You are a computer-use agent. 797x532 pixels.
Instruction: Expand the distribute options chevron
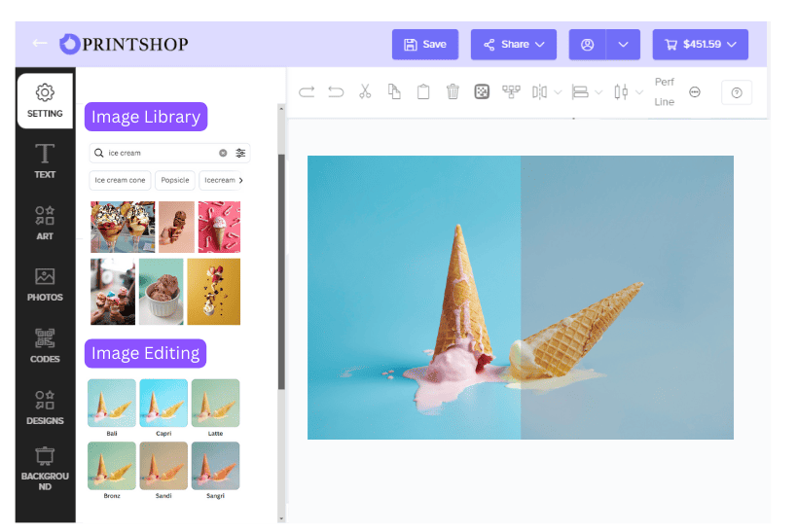pos(640,92)
